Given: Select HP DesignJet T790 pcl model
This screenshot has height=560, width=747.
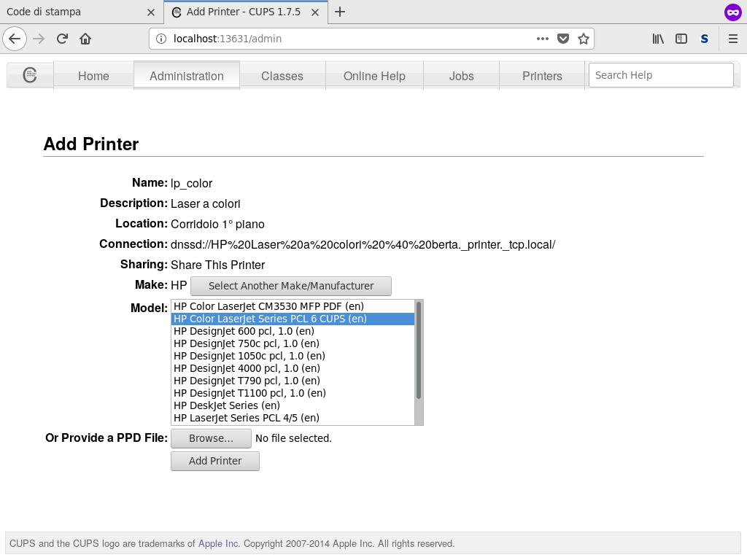Looking at the screenshot, I should (293, 381).
